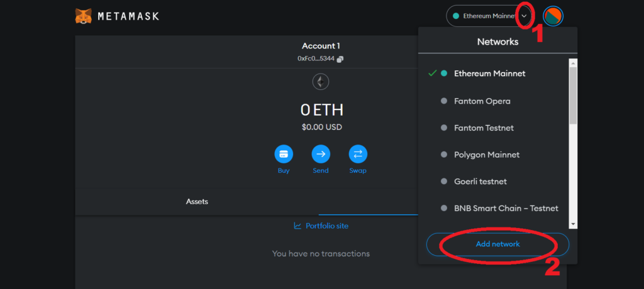The width and height of the screenshot is (644, 289).
Task: Open the Ethereum Mainnet network dropdown
Action: point(489,16)
